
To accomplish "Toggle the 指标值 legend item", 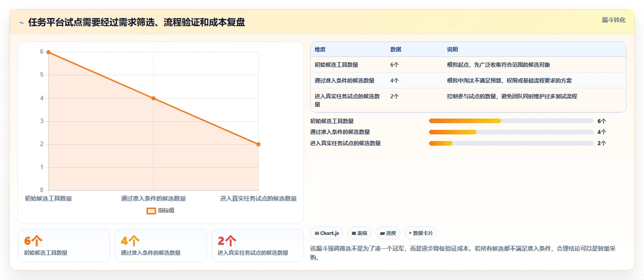I will pos(160,211).
